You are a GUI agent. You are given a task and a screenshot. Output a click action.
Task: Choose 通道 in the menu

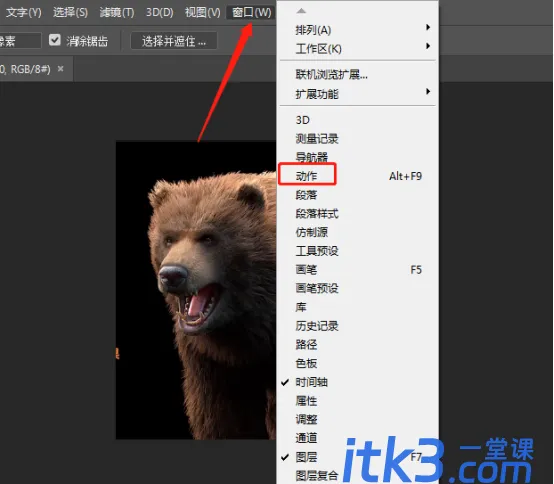pyautogui.click(x=358, y=438)
